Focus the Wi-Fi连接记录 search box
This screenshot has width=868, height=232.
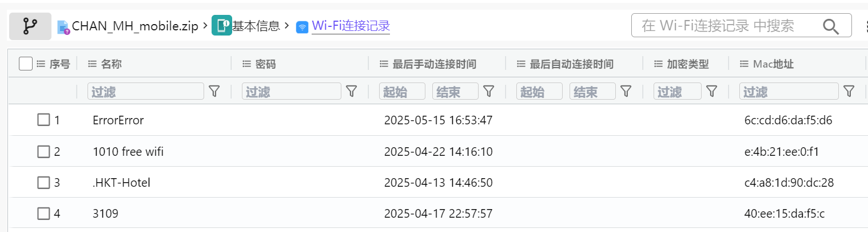click(x=726, y=26)
